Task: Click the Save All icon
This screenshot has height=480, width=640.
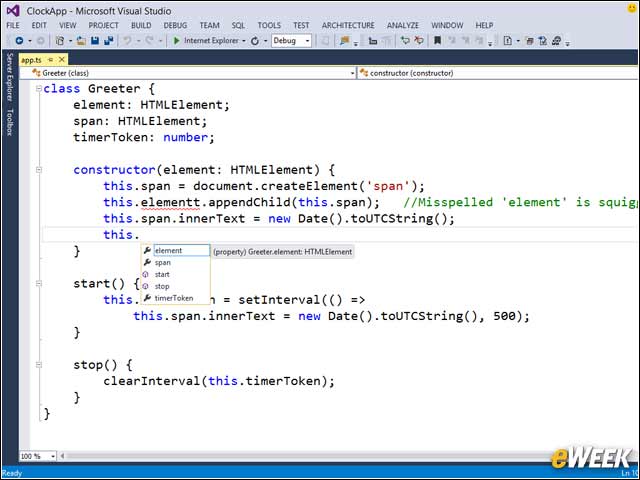Action: [109, 41]
